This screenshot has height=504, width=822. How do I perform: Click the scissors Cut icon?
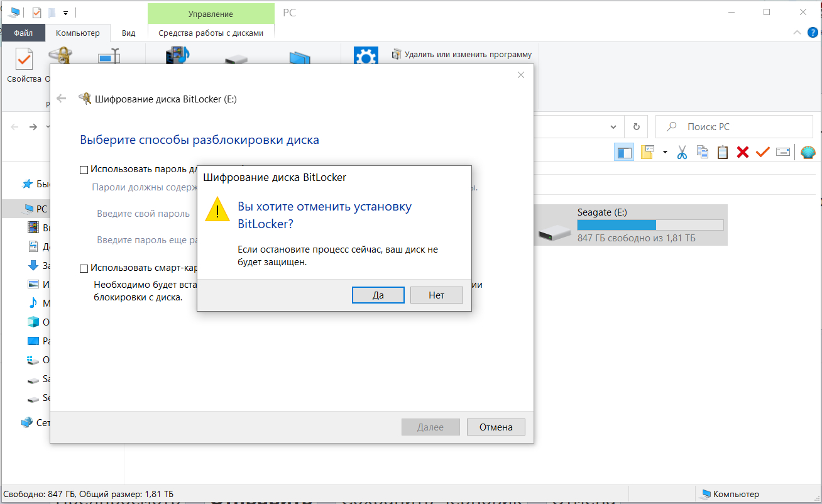682,152
